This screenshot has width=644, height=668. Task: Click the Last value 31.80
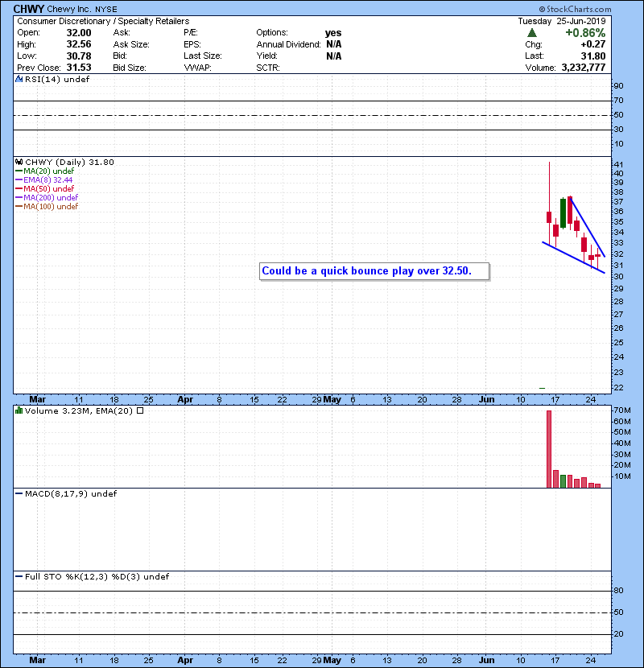(x=592, y=56)
